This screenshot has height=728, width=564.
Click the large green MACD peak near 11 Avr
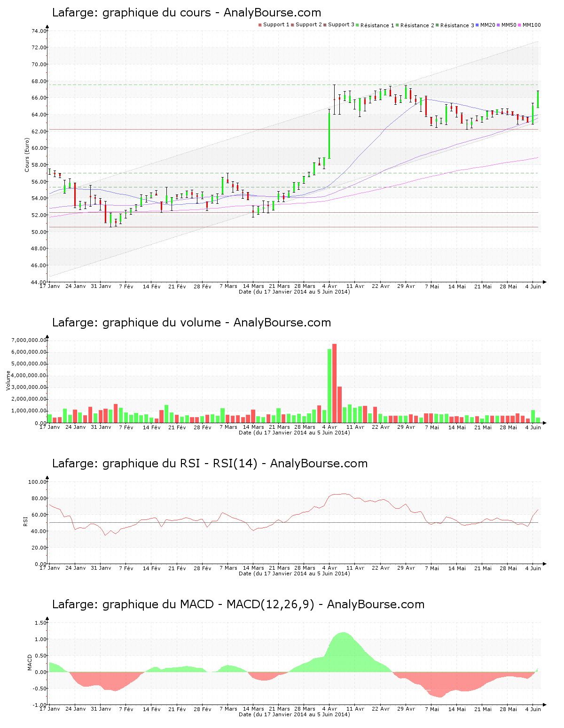coord(344,652)
